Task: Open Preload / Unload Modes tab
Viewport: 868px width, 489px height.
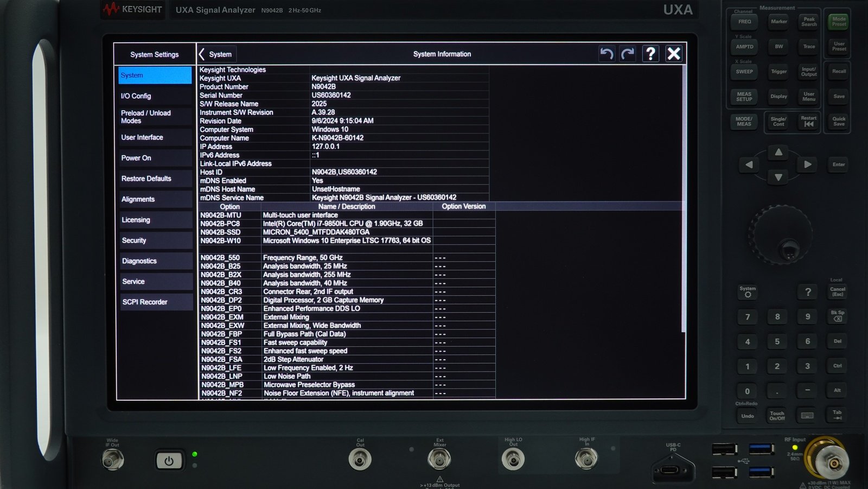Action: [155, 117]
